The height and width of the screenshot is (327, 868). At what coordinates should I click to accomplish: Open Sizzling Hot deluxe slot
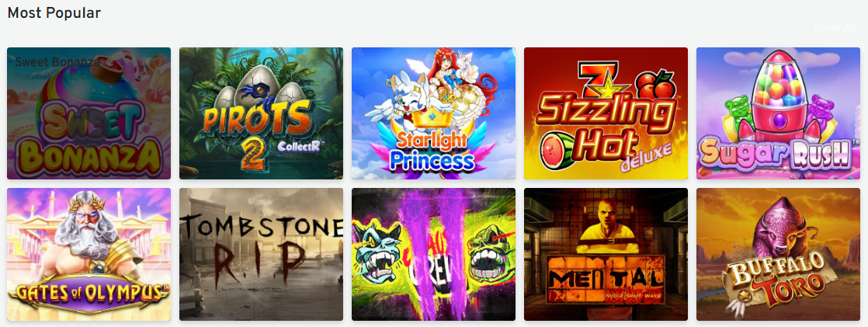[606, 113]
